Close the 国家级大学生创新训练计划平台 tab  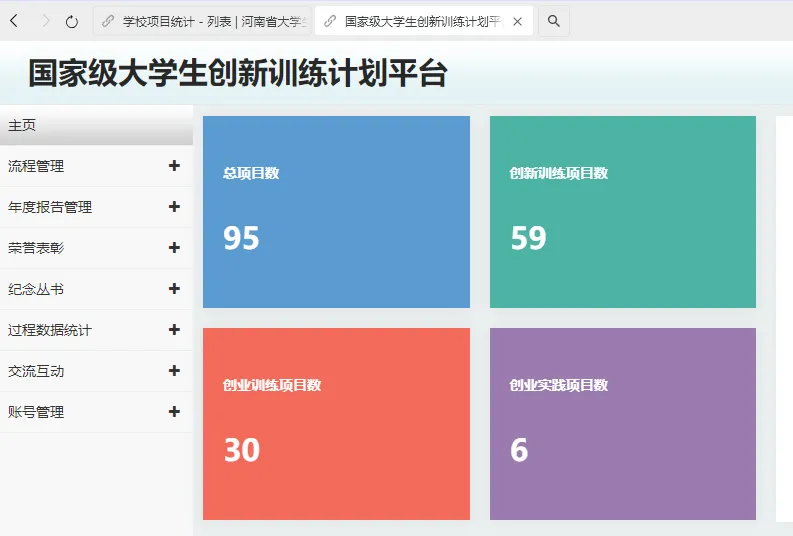(x=517, y=21)
